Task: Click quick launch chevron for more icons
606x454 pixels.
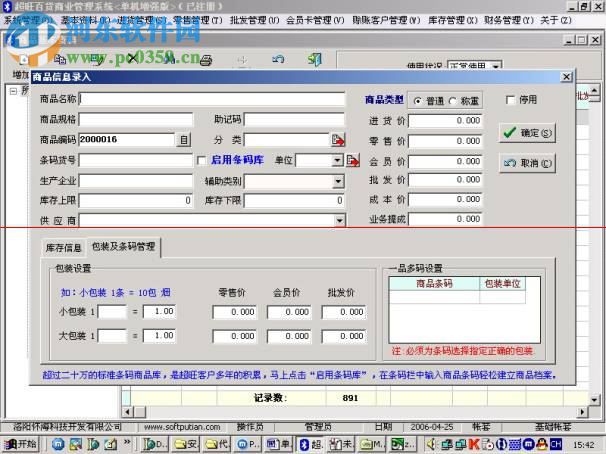Action: [127, 442]
